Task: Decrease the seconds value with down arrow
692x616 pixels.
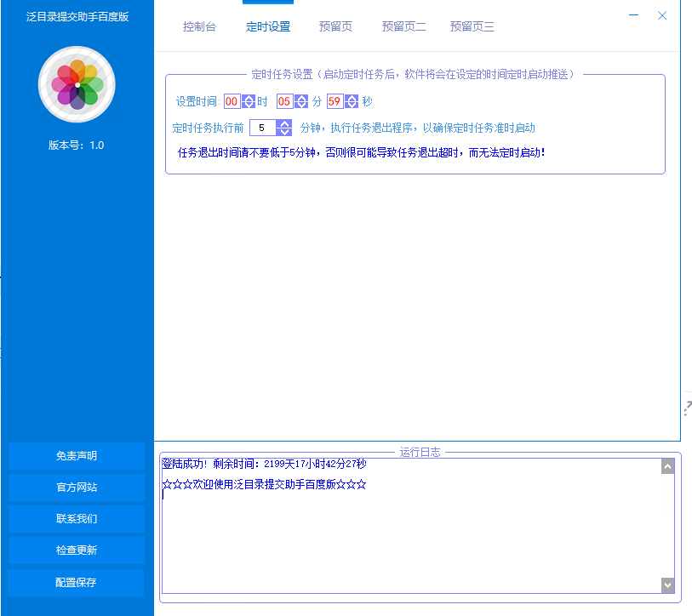Action: pos(352,105)
